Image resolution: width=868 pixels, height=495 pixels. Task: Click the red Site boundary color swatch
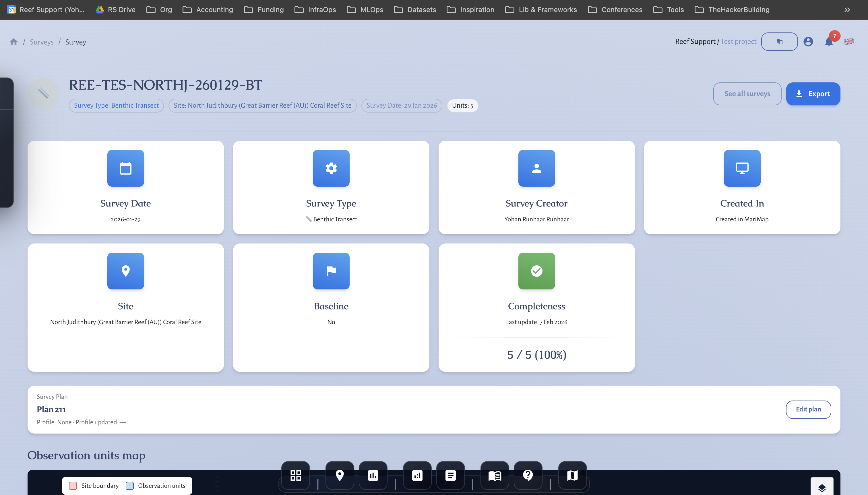[x=73, y=486]
